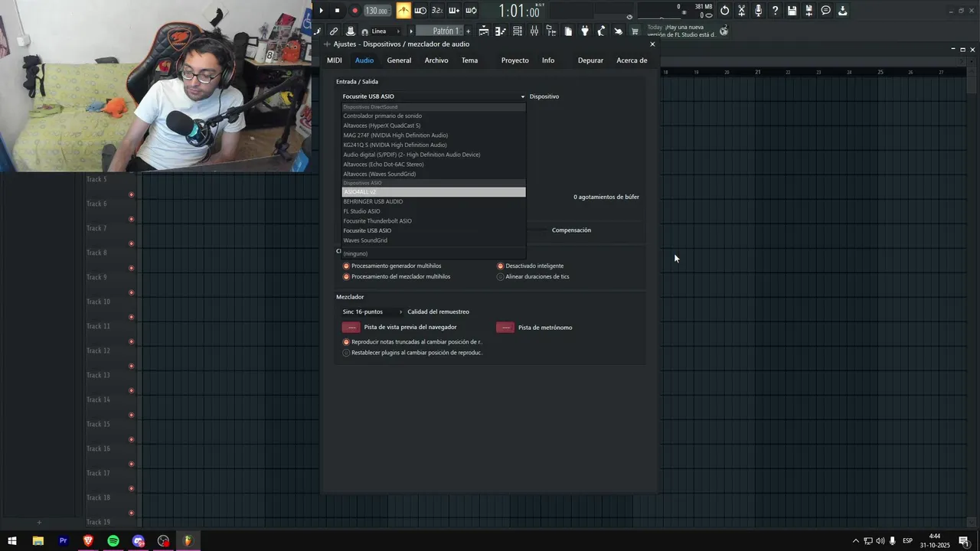Click the stamp tool icon
Image resolution: width=980 pixels, height=551 pixels.
point(351,31)
